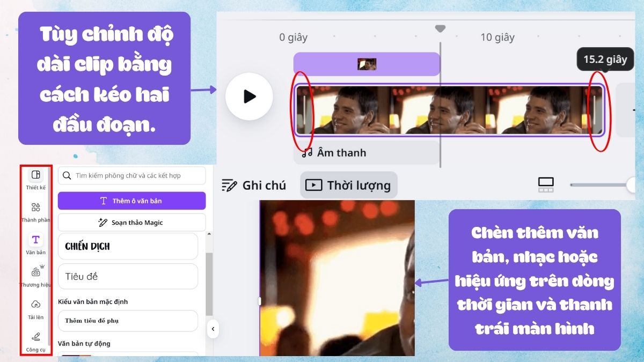Select the video clip in the timeline
This screenshot has width=644, height=362.
[x=450, y=110]
